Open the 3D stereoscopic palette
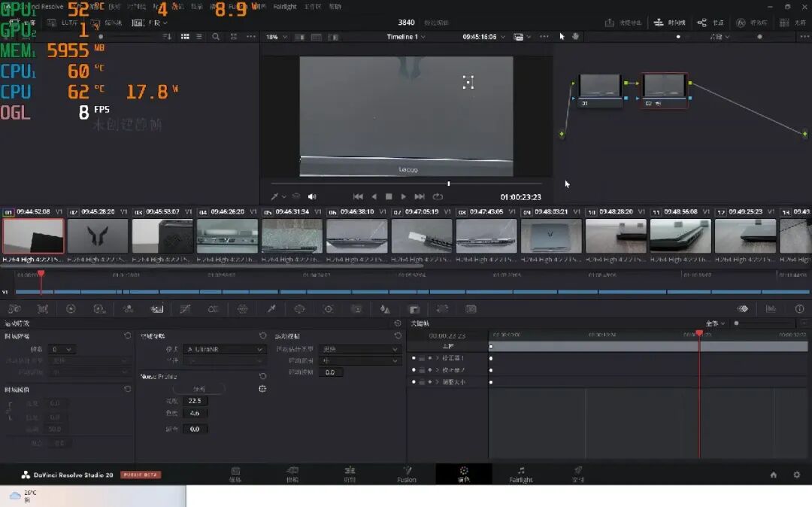Screen dimensions: 812x507 pyautogui.click(x=471, y=309)
